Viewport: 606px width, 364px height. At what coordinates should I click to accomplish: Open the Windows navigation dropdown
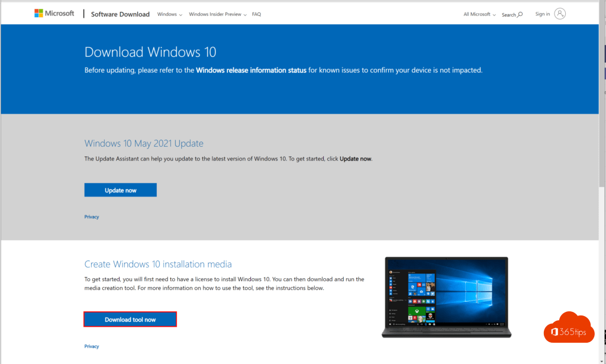[x=169, y=14]
